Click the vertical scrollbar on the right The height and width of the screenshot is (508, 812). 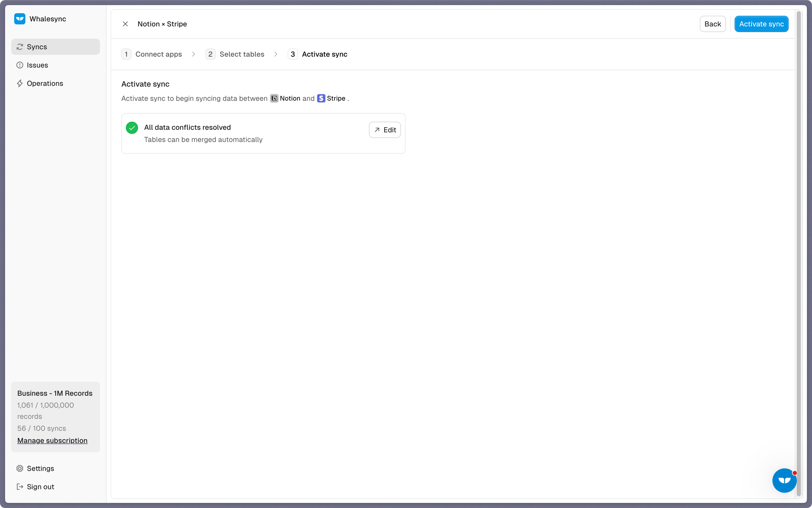pyautogui.click(x=799, y=254)
